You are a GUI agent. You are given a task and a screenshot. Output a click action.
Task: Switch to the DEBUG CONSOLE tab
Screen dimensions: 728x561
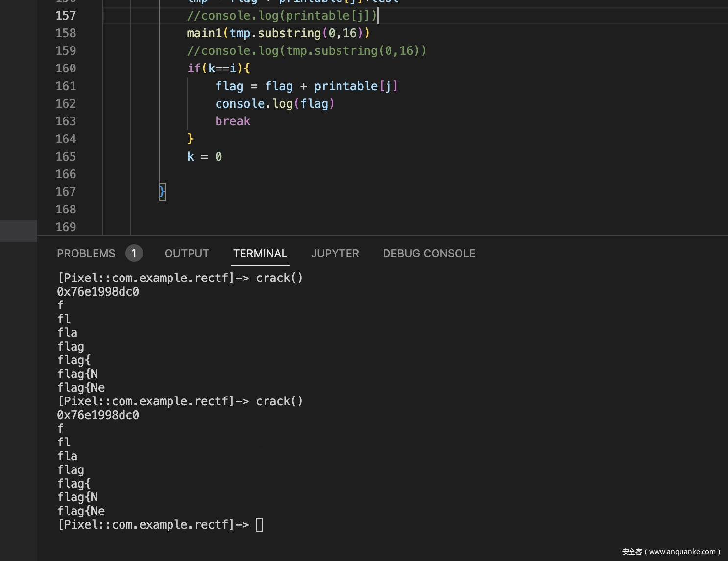point(429,253)
